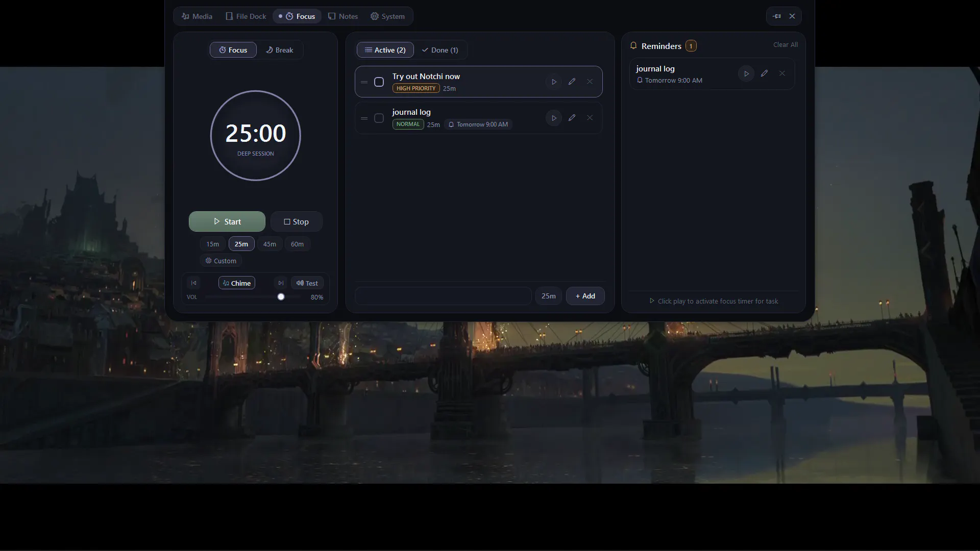The image size is (980, 551).
Task: Open the System tab
Action: [x=387, y=16]
